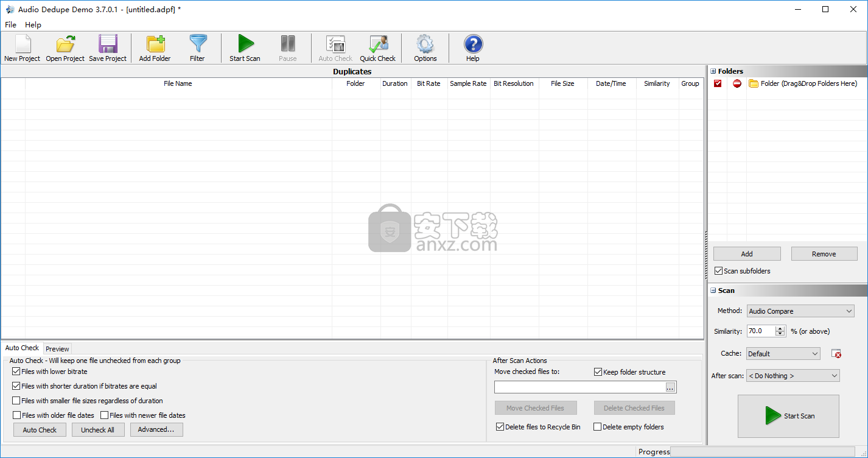
Task: Click the red exclude icon in Folders row
Action: tap(737, 83)
